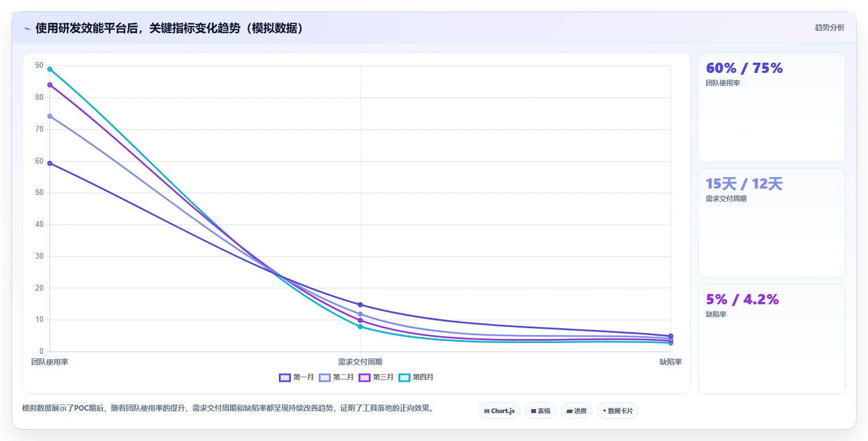Click 第三月 data point at 团队使用率
The image size is (868, 441).
pos(50,85)
